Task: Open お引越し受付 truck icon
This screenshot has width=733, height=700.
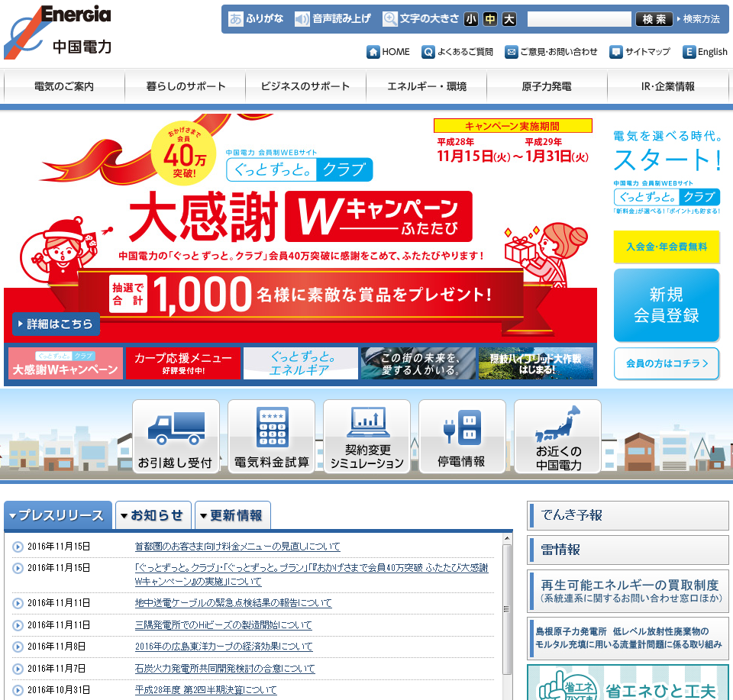Action: tap(176, 437)
